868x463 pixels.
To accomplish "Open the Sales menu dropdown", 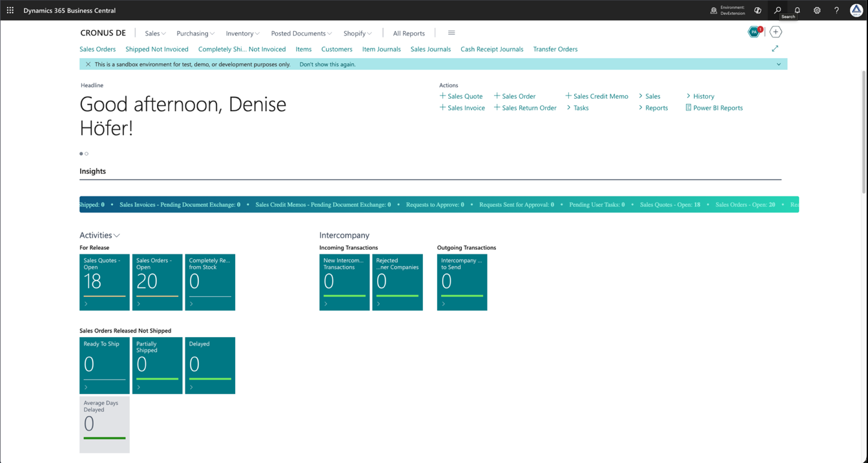I will point(155,34).
